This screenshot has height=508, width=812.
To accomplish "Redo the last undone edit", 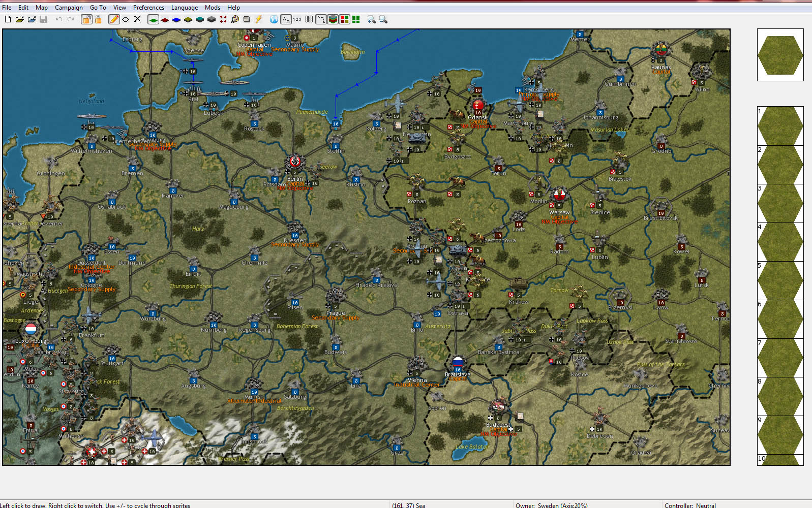I will (x=71, y=19).
